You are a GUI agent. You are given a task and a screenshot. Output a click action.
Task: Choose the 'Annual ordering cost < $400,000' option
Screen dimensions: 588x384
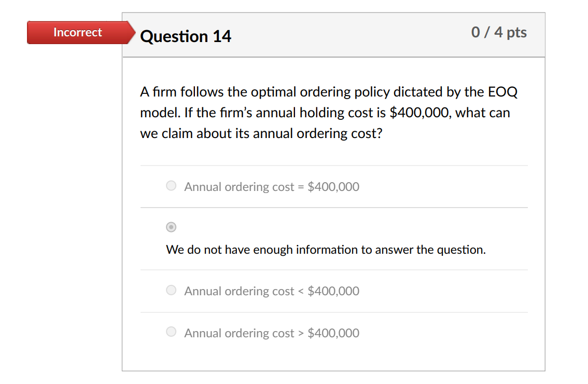click(x=171, y=290)
